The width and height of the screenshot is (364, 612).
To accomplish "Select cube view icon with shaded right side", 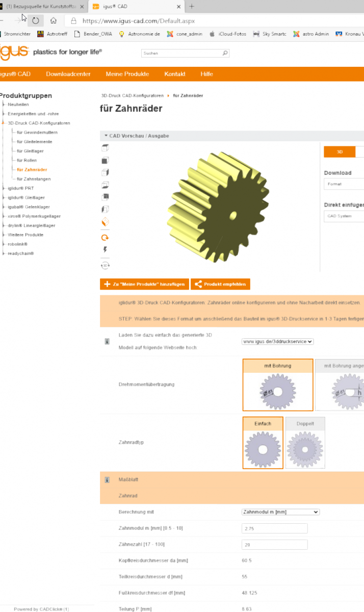I will [x=106, y=172].
